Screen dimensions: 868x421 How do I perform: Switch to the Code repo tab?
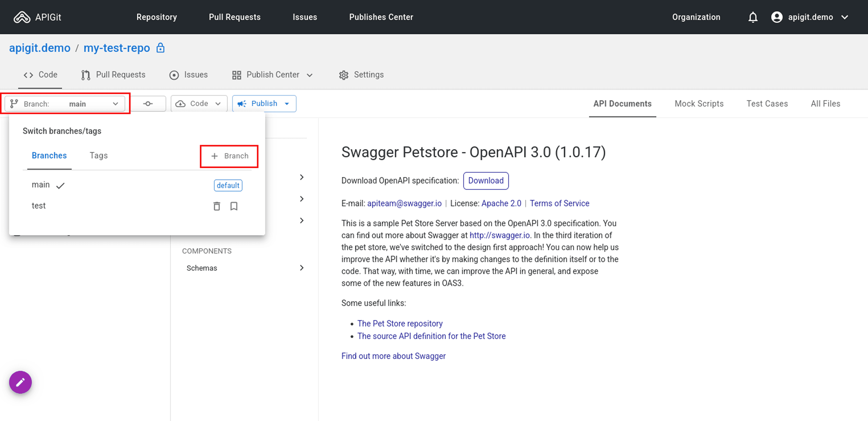40,75
